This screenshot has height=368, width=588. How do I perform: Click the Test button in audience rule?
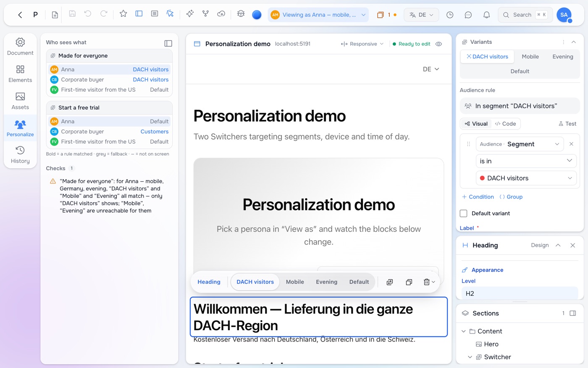(567, 124)
